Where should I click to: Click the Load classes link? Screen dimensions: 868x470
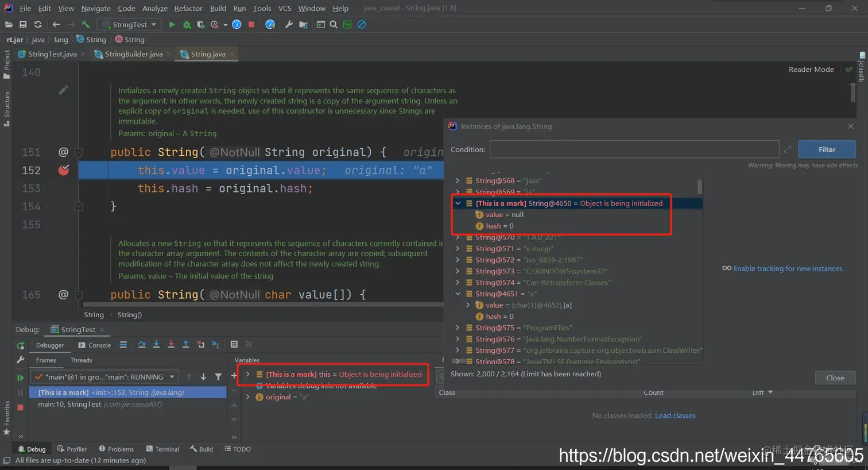click(675, 415)
